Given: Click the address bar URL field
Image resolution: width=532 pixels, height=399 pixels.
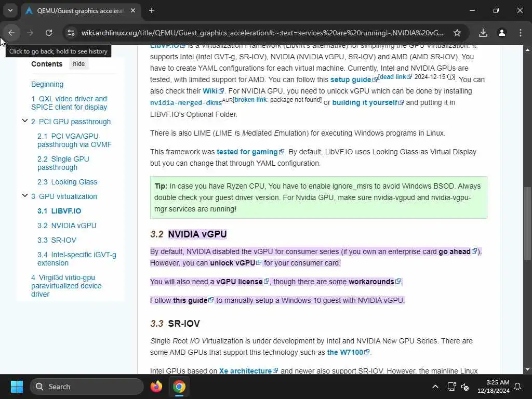Looking at the screenshot, I should 262,33.
